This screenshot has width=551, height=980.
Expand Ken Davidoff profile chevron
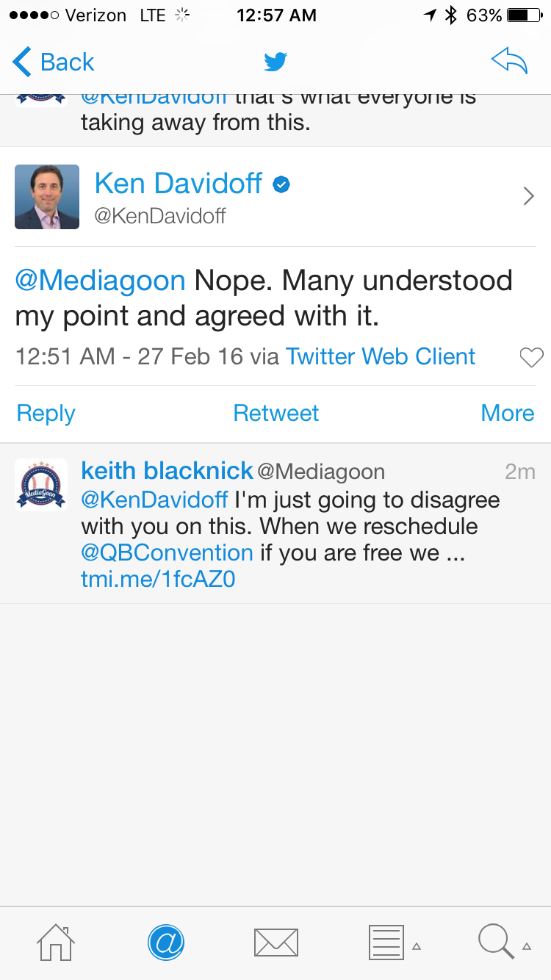click(528, 196)
